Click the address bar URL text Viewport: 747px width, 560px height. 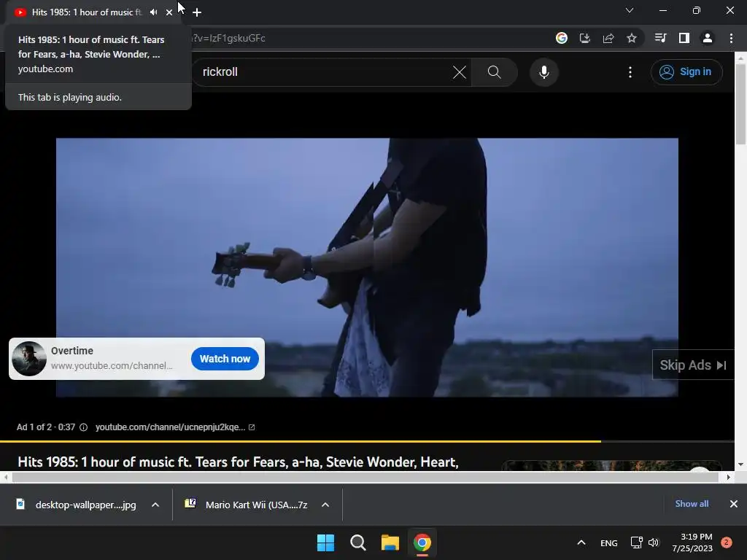tap(228, 38)
